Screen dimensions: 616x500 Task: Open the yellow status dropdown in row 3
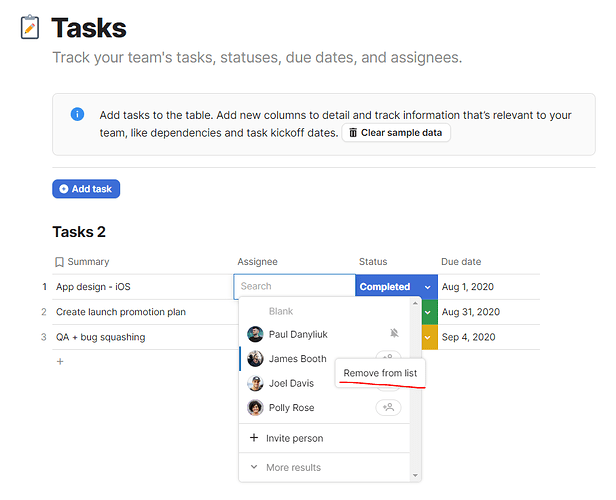(x=429, y=337)
